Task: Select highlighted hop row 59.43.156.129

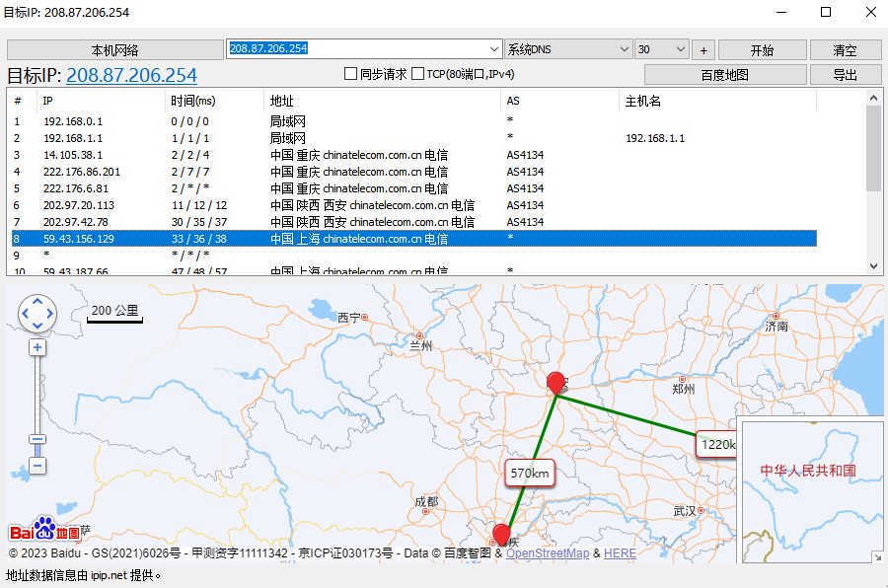Action: click(x=414, y=239)
